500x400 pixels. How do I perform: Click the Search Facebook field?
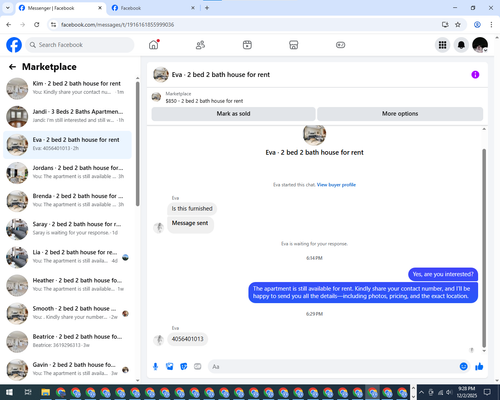[x=80, y=45]
